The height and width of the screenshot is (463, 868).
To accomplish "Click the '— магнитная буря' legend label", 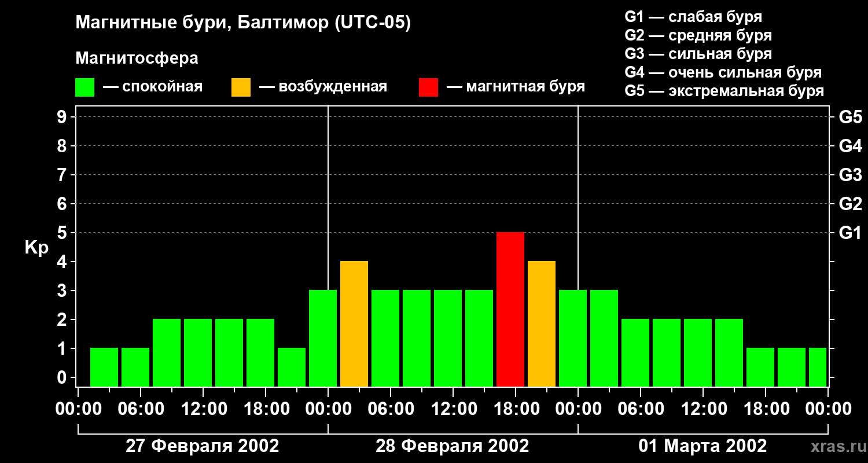I will (516, 87).
